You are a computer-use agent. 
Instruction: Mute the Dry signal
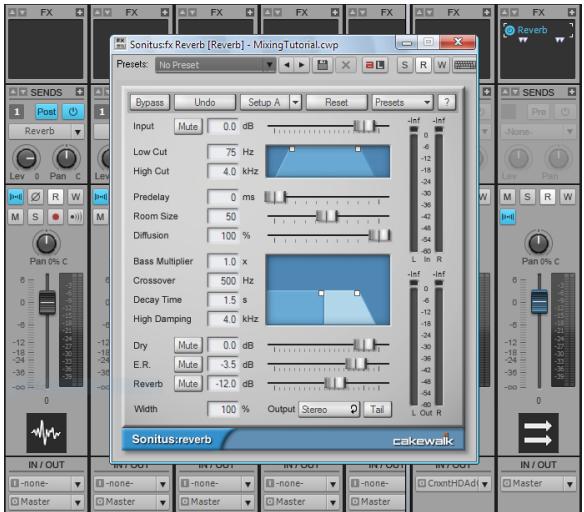pyautogui.click(x=188, y=346)
